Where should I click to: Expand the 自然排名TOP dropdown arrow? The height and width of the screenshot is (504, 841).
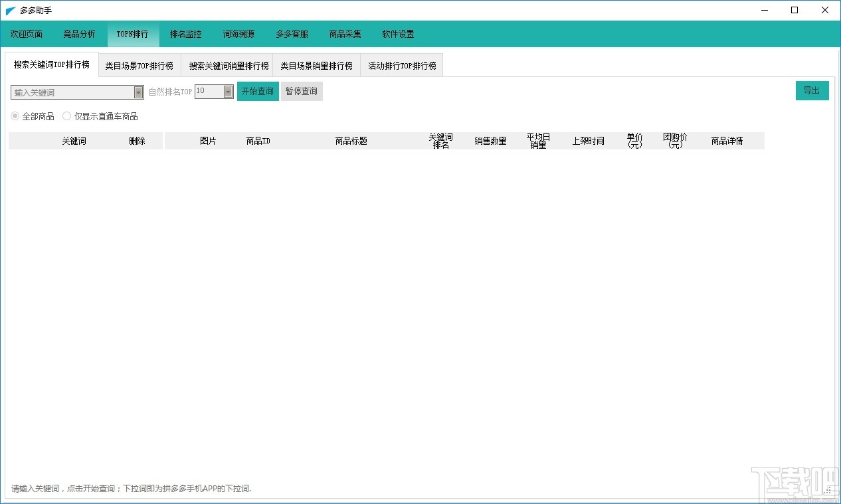coord(229,92)
